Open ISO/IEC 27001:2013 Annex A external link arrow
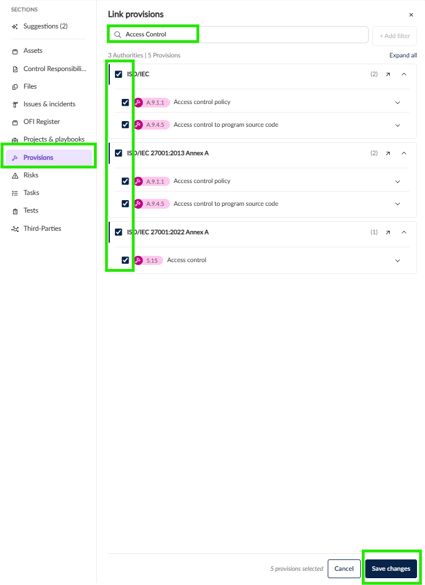The height and width of the screenshot is (585, 425). coord(388,153)
